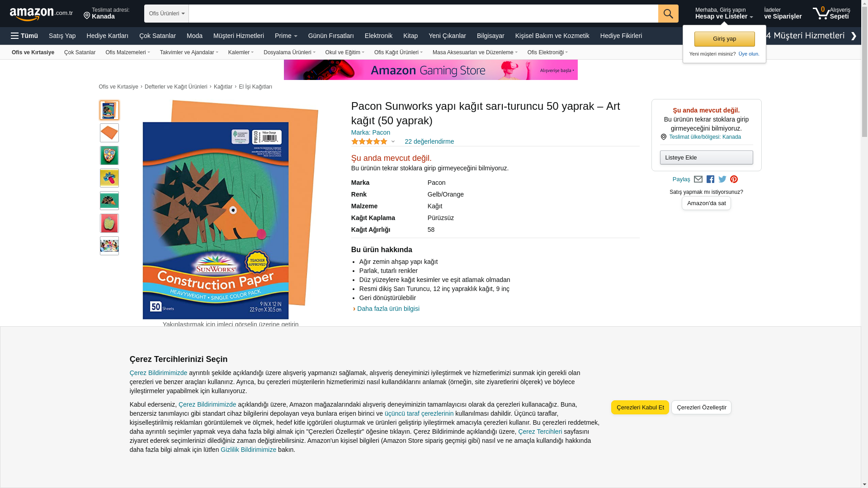Expand the Ofis Ürünleri search category dropdown
The width and height of the screenshot is (868, 488).
[x=166, y=14]
